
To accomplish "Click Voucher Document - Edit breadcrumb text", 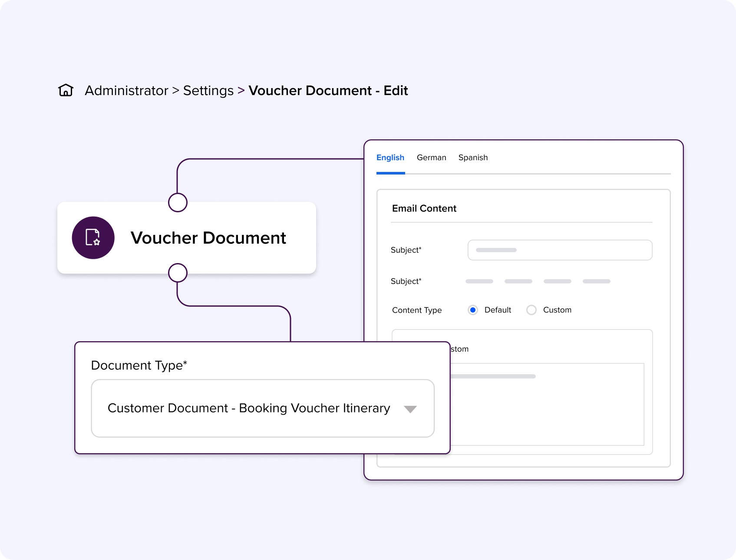I will coord(328,91).
